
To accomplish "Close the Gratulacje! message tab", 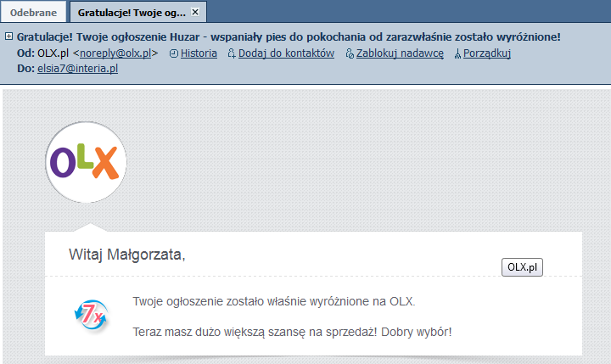I will [x=195, y=12].
